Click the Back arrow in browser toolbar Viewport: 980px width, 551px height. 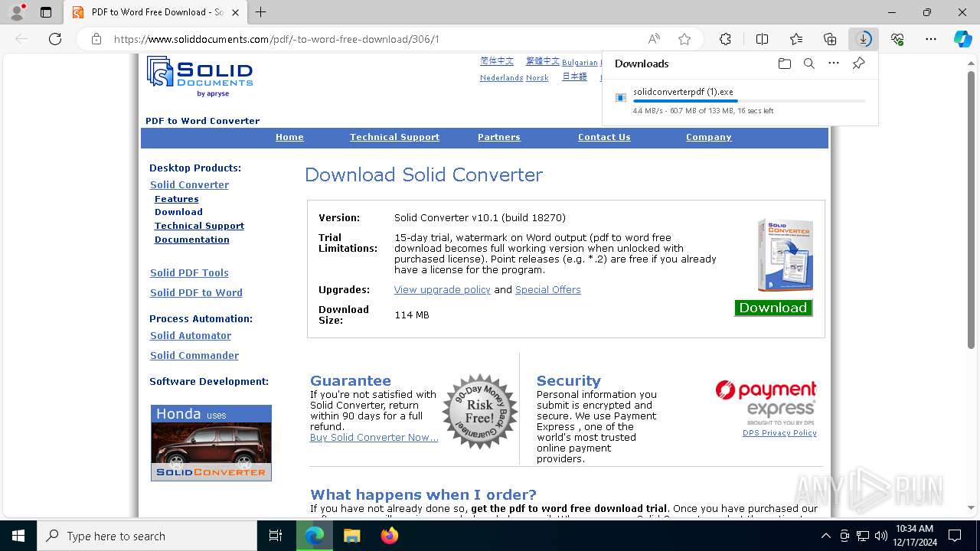21,39
